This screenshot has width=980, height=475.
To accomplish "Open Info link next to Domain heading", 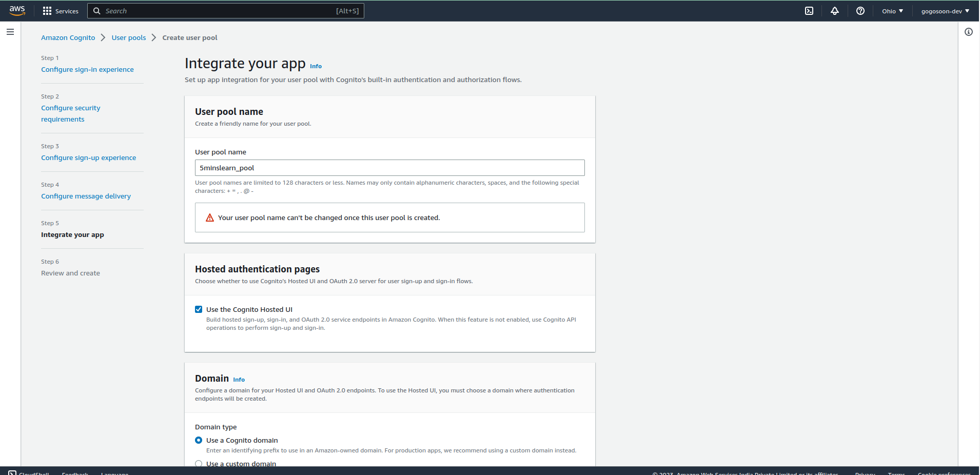I will 239,380.
